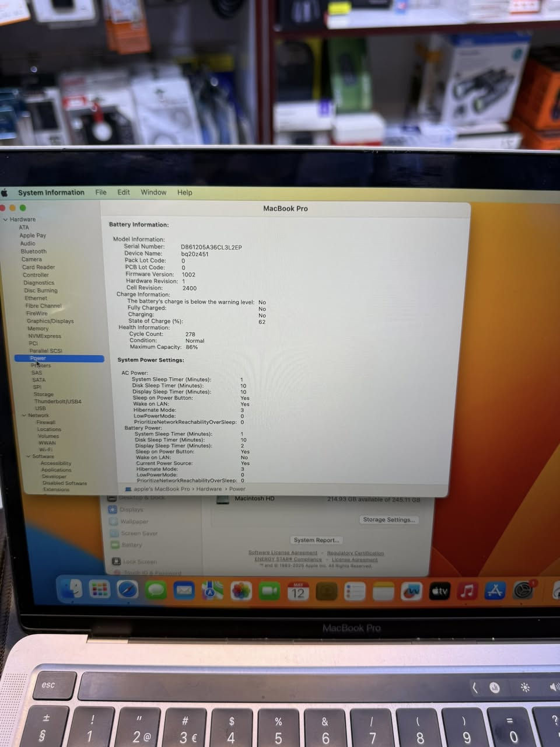Open Photos app in the Dock
The width and height of the screenshot is (560, 747).
click(x=241, y=591)
